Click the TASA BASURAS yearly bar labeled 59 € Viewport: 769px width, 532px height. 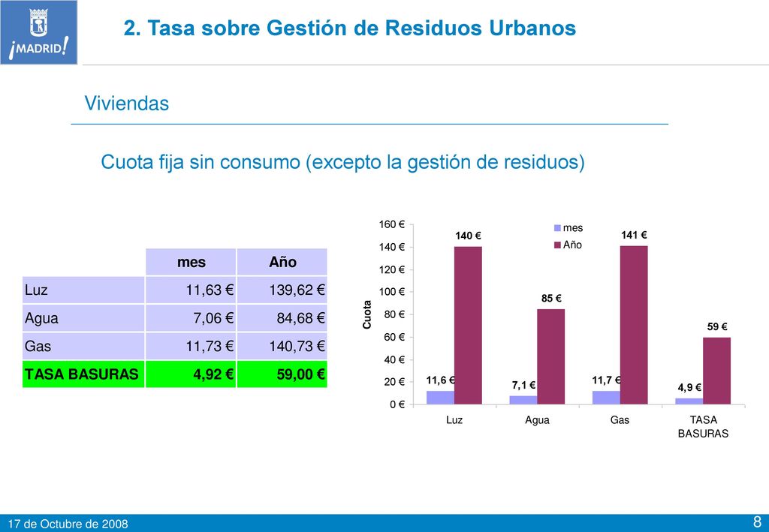716,371
